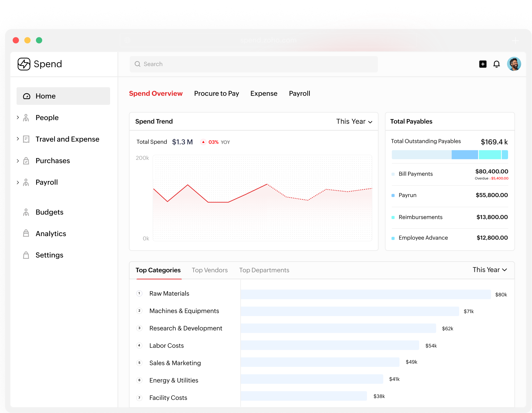Click the $169.4 k outstanding total
This screenshot has height=413, width=532.
click(x=494, y=142)
